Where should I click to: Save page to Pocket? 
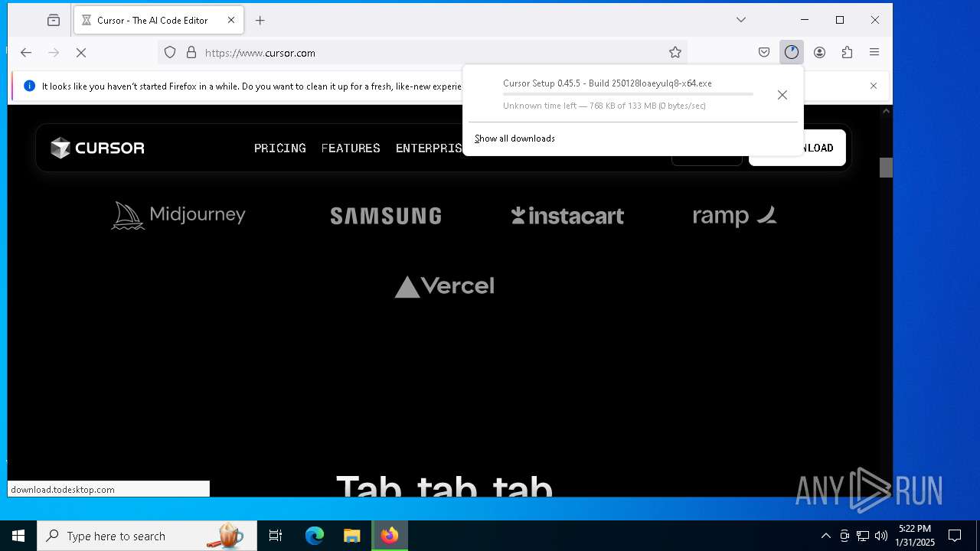(x=764, y=53)
